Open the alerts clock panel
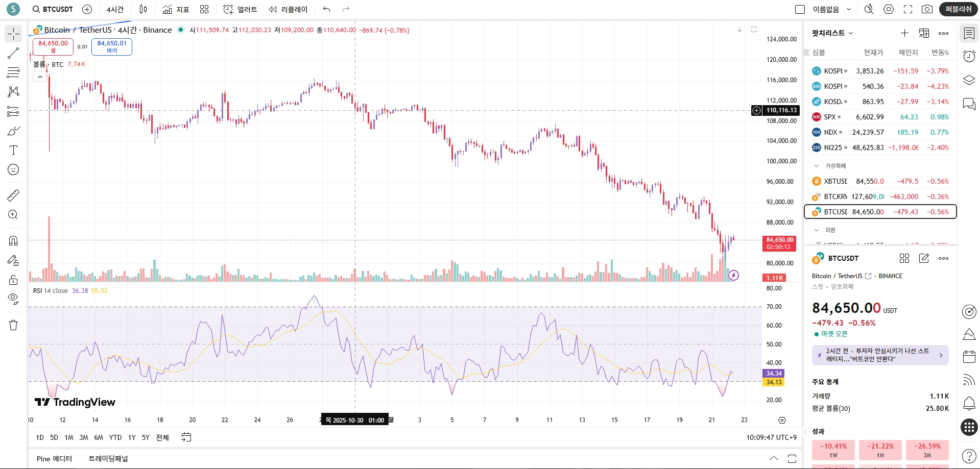This screenshot has width=980, height=469. [x=969, y=56]
